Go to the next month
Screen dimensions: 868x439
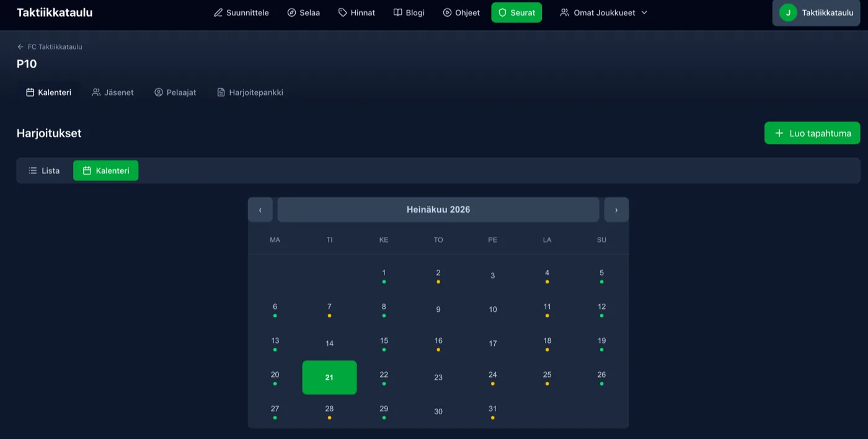pos(616,210)
